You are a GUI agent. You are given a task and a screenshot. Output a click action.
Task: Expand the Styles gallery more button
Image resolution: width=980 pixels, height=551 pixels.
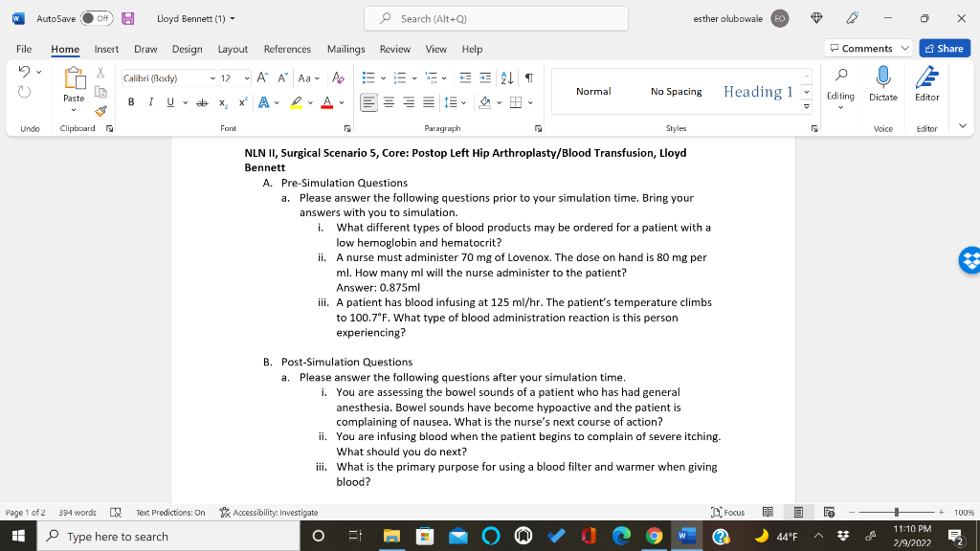pyautogui.click(x=806, y=107)
